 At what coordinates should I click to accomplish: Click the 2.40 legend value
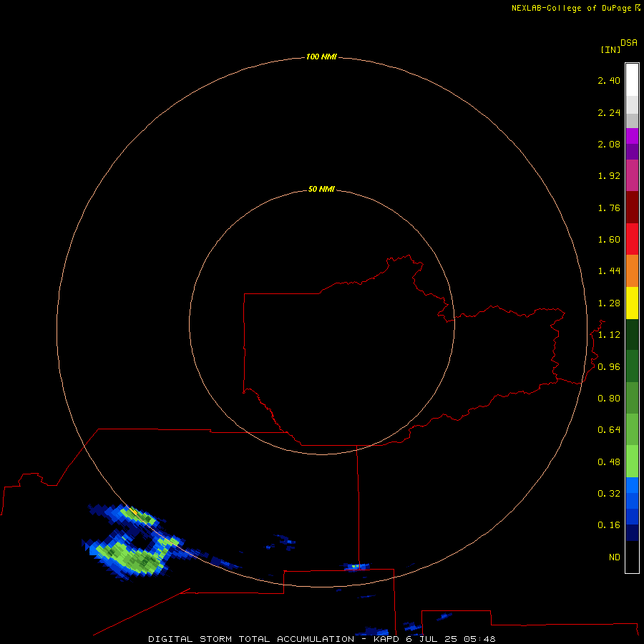[609, 80]
